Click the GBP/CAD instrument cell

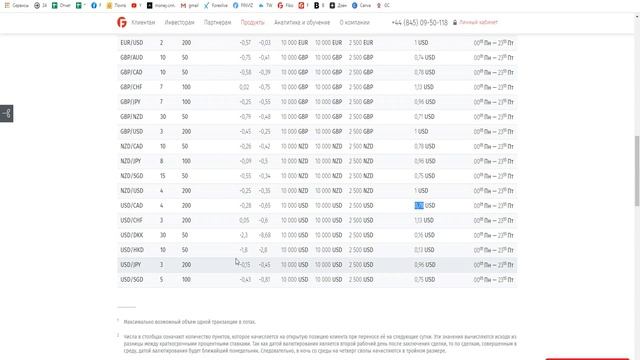(131, 72)
